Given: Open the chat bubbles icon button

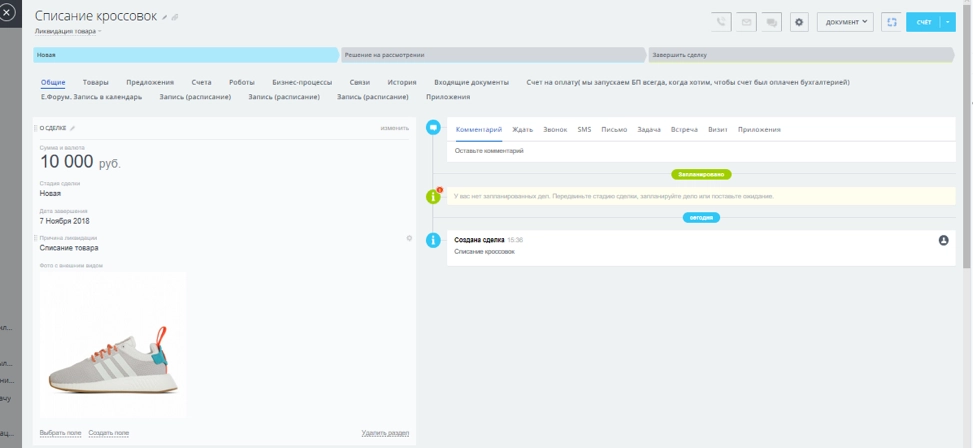Looking at the screenshot, I should tap(771, 22).
